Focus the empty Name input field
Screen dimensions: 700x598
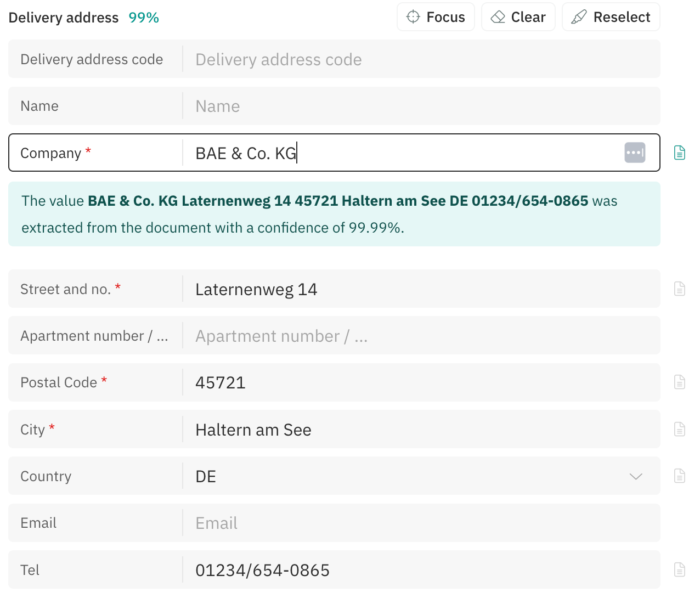pyautogui.click(x=417, y=106)
